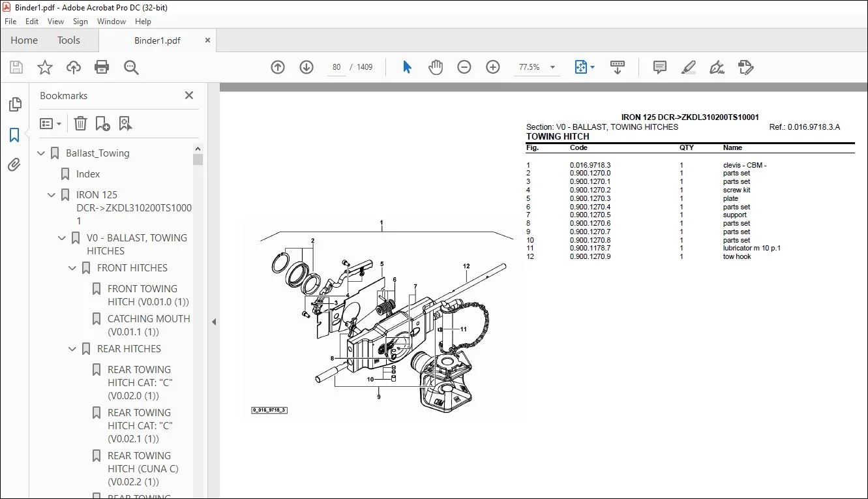
Task: Click code 0.900.1178.7 in parts table
Action: click(x=590, y=249)
